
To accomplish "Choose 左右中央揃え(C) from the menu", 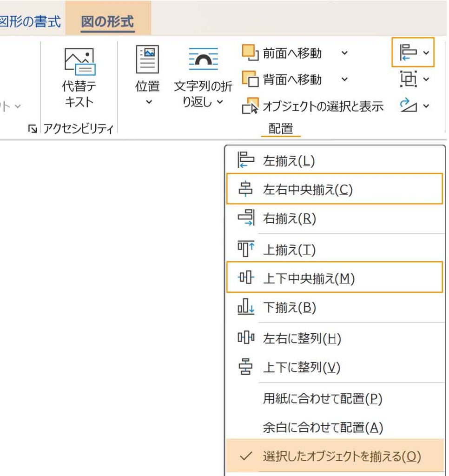I will click(335, 189).
